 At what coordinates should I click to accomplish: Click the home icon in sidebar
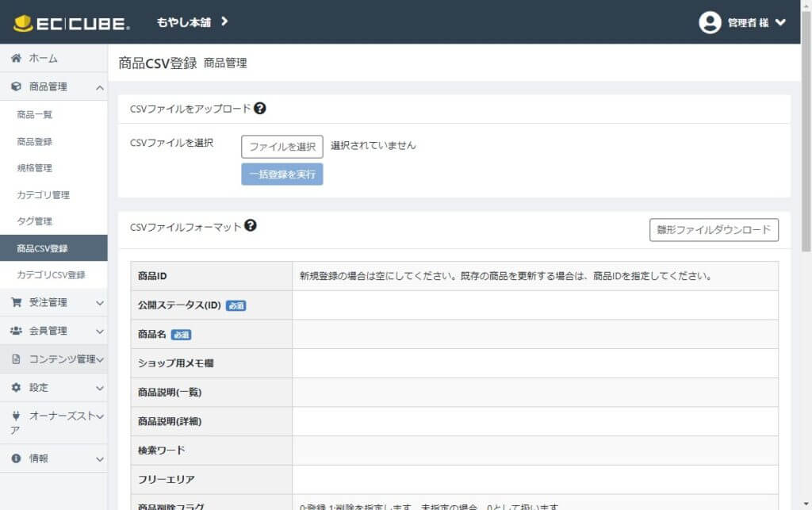pos(16,59)
